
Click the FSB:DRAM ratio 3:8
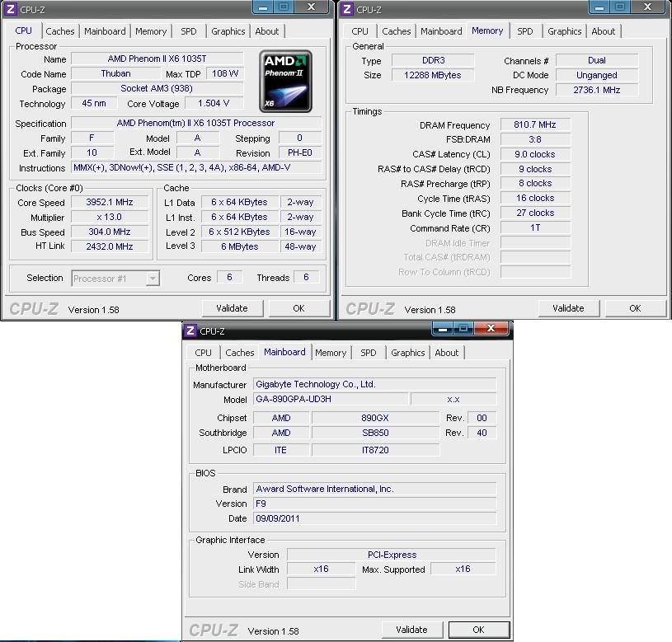click(535, 139)
